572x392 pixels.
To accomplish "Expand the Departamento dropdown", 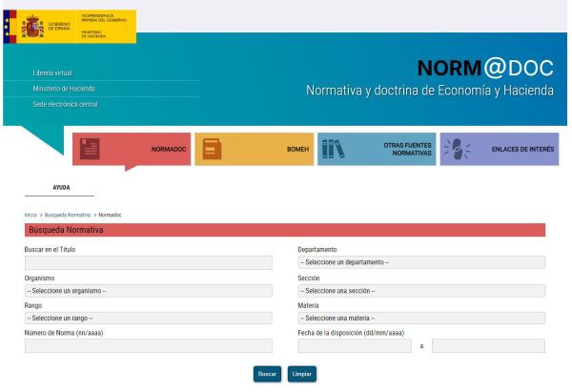I will (421, 262).
